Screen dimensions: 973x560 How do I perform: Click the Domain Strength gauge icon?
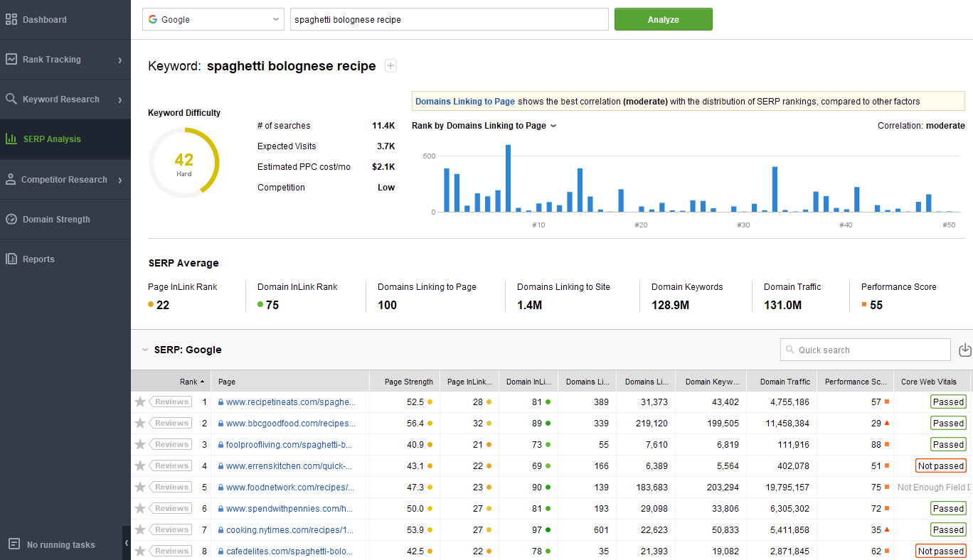tap(11, 220)
